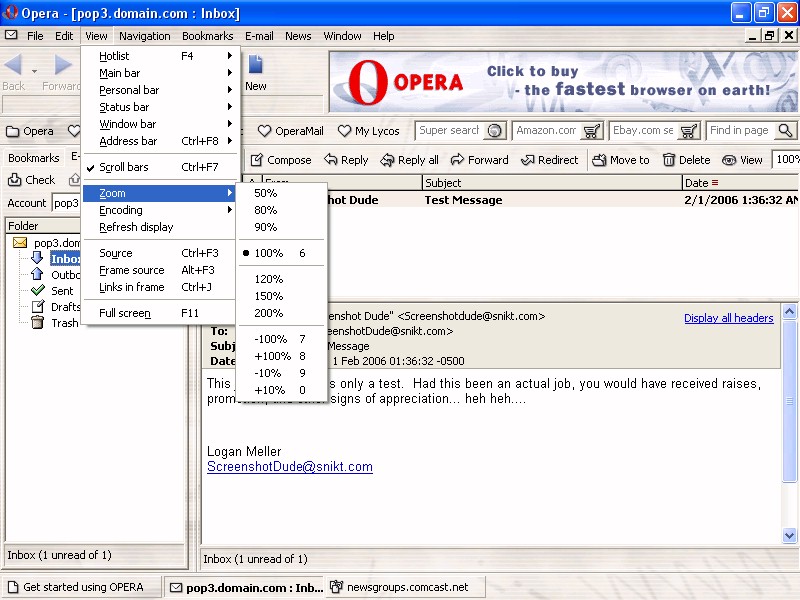Click the Compose mail icon
Image resolution: width=800 pixels, height=600 pixels.
tap(257, 160)
